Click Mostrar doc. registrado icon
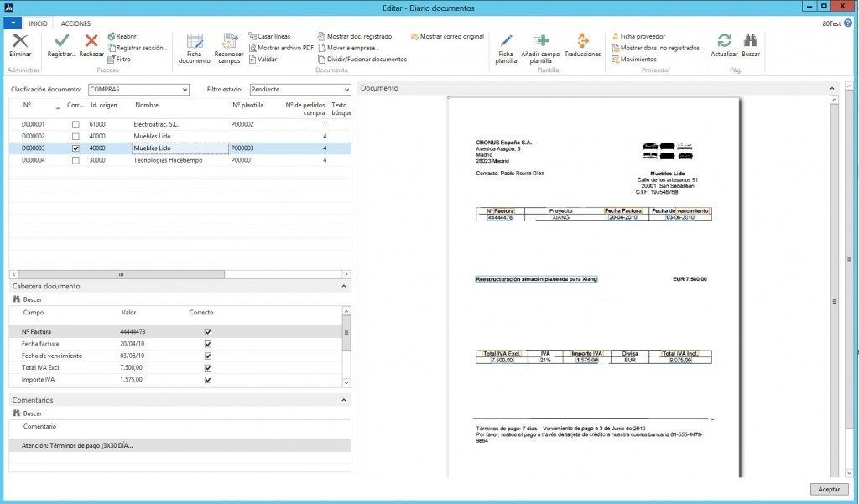The height and width of the screenshot is (504, 859). click(x=321, y=36)
